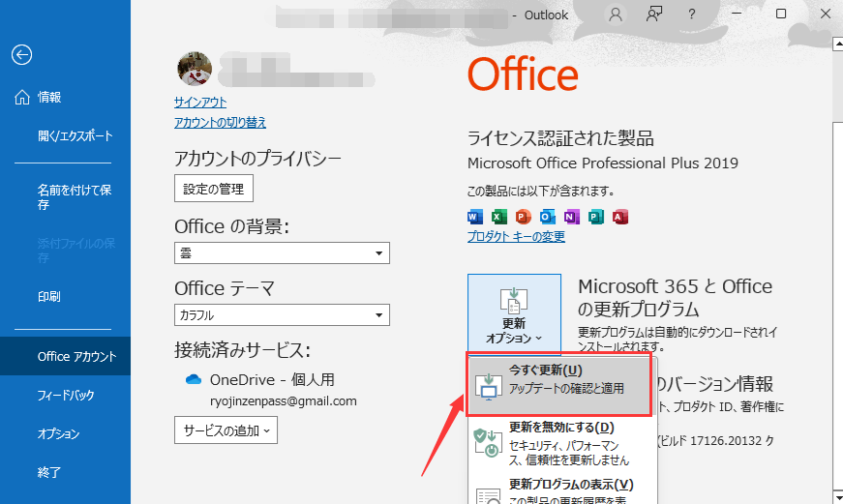The height and width of the screenshot is (504, 843).
Task: Click the account person icon in title bar
Action: 616,15
